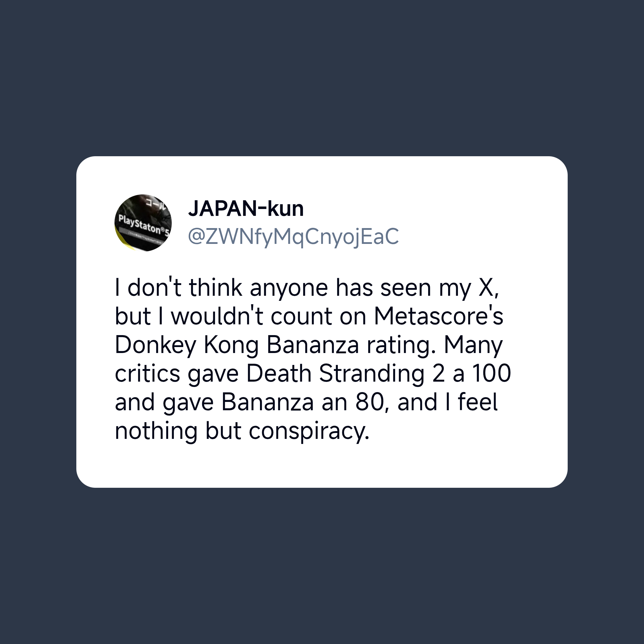Click the word nothing in last line

[x=156, y=431]
